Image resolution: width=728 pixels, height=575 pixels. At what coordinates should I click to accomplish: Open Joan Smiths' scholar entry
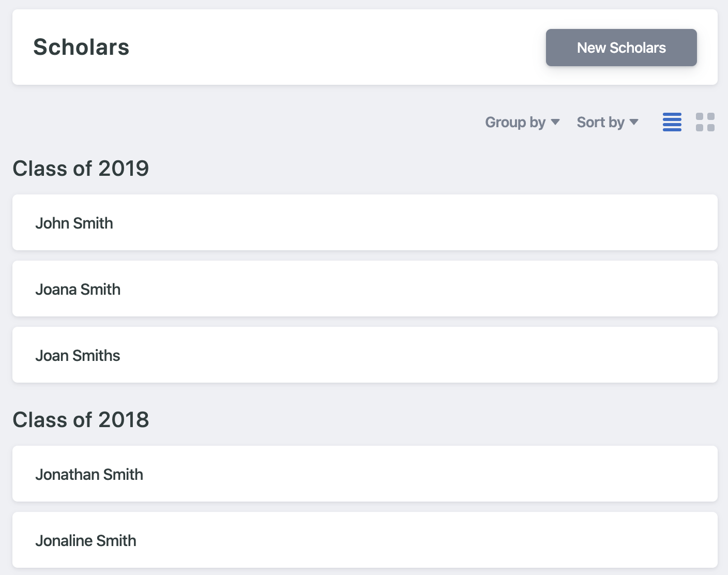click(x=78, y=355)
